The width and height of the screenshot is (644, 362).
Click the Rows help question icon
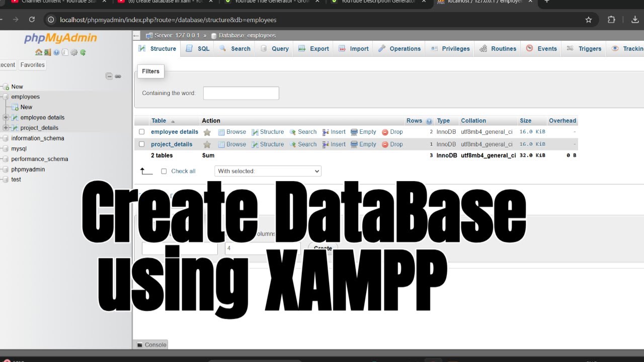pyautogui.click(x=429, y=121)
